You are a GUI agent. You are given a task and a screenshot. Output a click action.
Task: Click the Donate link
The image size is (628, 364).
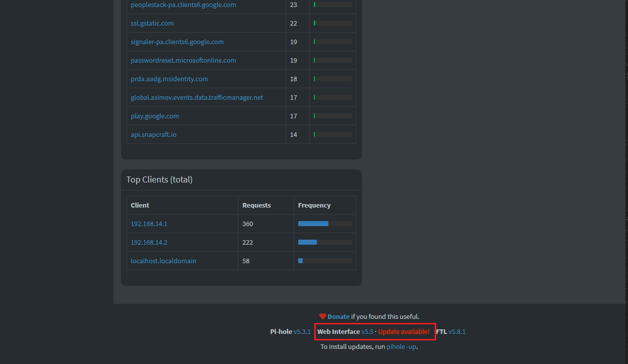338,316
